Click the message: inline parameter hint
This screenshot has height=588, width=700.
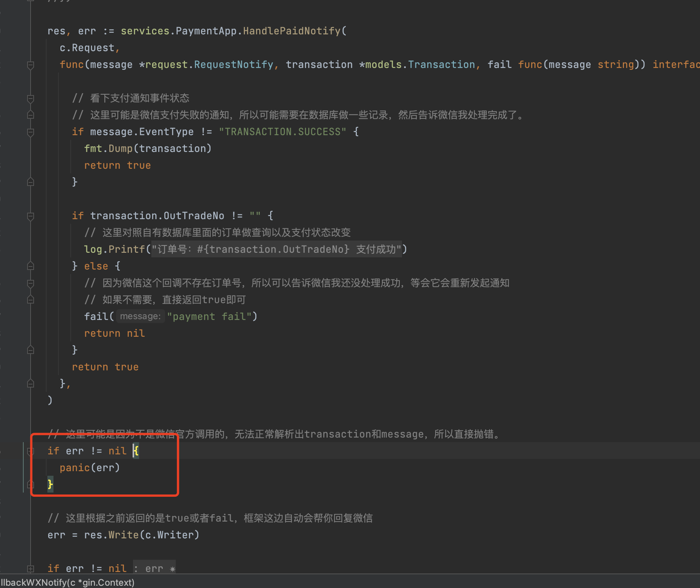[x=140, y=316]
